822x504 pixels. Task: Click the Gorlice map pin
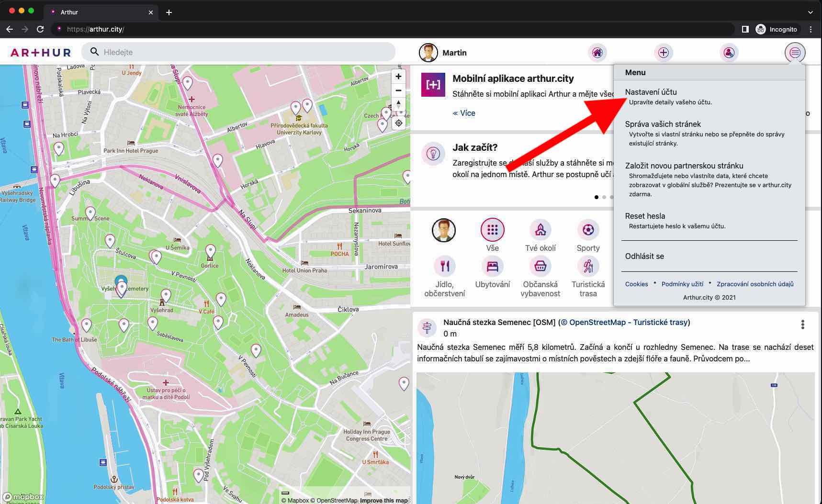pos(210,250)
